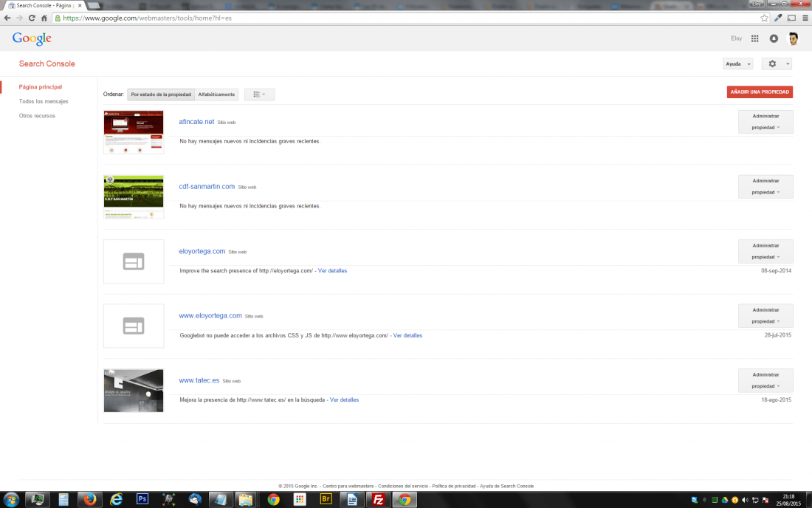Open FileZilla from the taskbar
Screen dimensions: 812x508
click(x=378, y=499)
